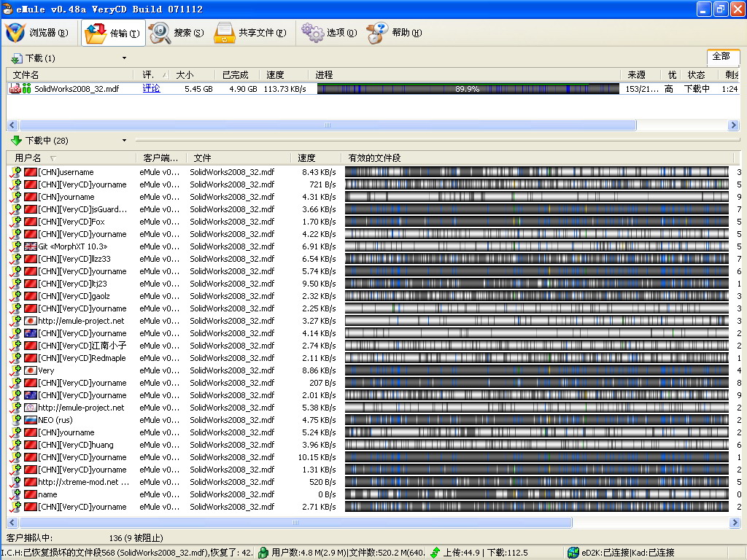Viewport: 747px width, 560px height.
Task: Sort downloads by 速度 column header in top list
Action: click(x=285, y=75)
